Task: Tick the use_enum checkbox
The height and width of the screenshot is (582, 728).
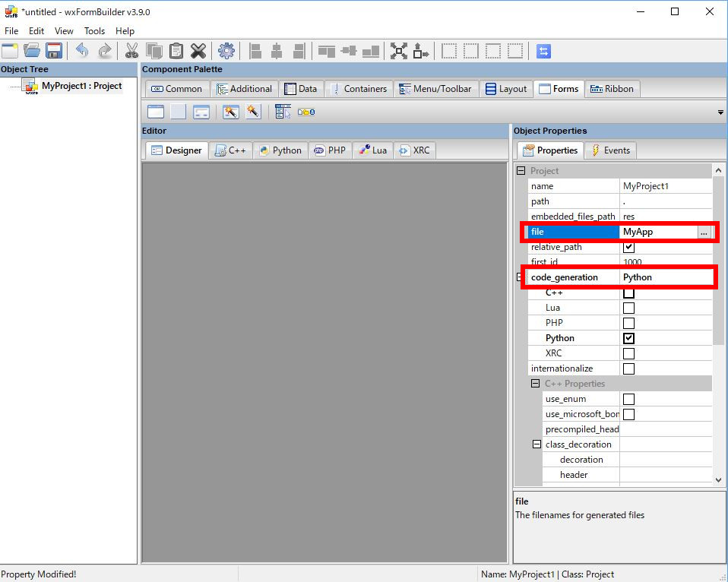Action: 628,399
